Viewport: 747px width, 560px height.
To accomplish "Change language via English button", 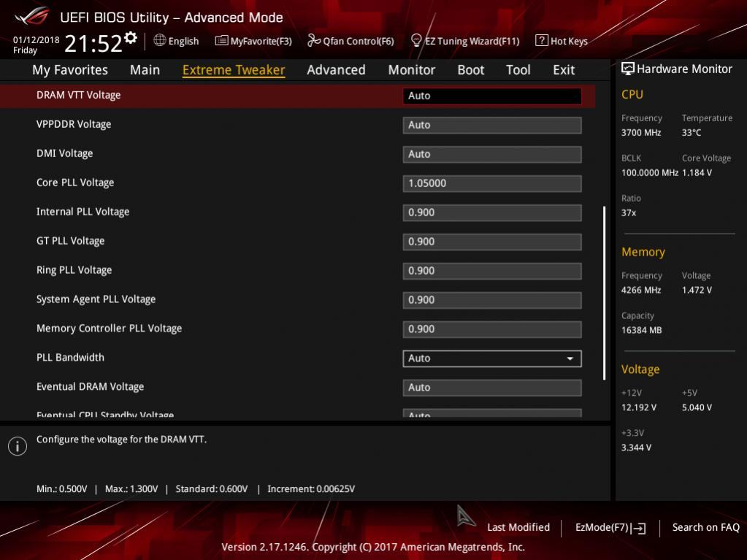I will pos(183,41).
